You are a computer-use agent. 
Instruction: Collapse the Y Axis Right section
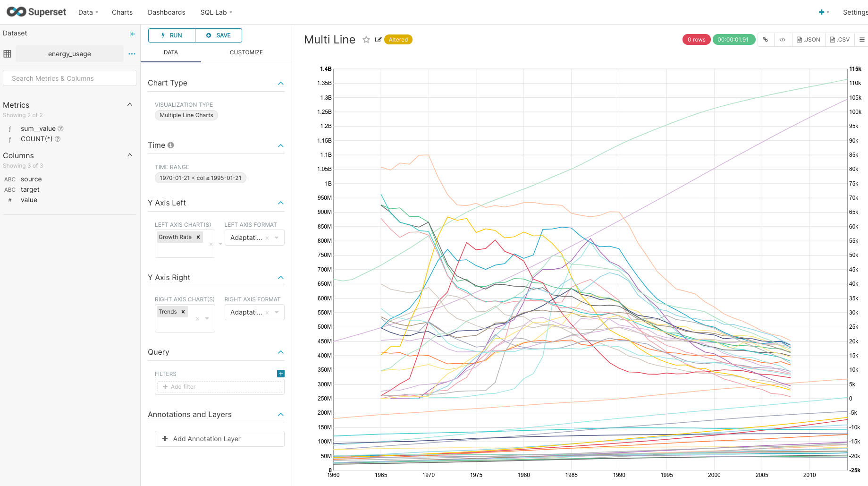click(x=281, y=278)
